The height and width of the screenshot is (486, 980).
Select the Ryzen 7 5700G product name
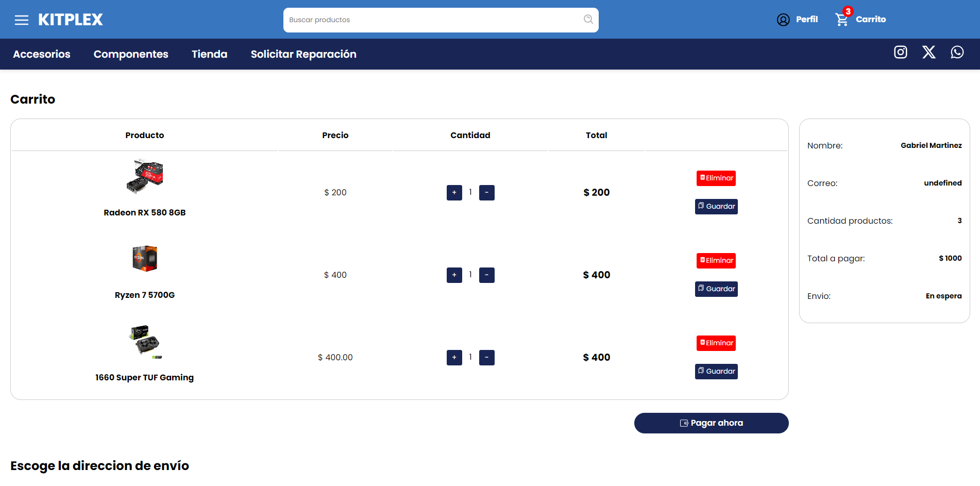[x=145, y=295]
